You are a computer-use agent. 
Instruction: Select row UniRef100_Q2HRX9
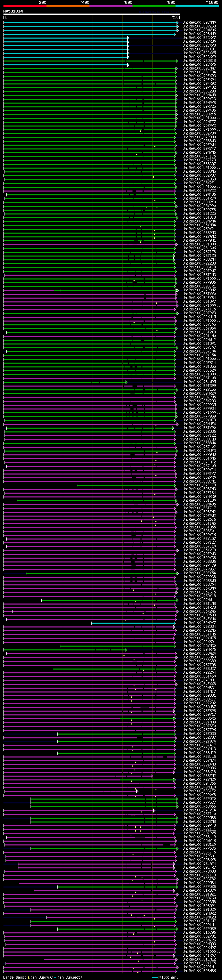pyautogui.click(x=199, y=496)
